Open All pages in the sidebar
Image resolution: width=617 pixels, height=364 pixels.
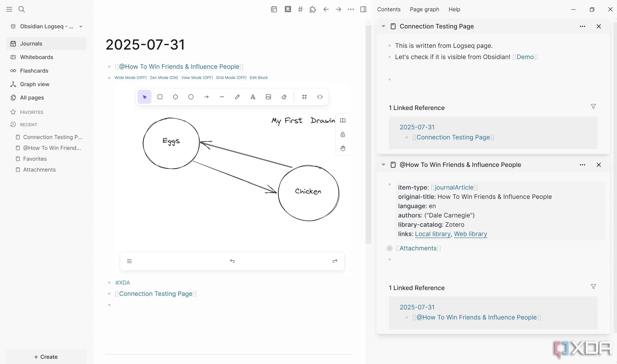pos(46,98)
